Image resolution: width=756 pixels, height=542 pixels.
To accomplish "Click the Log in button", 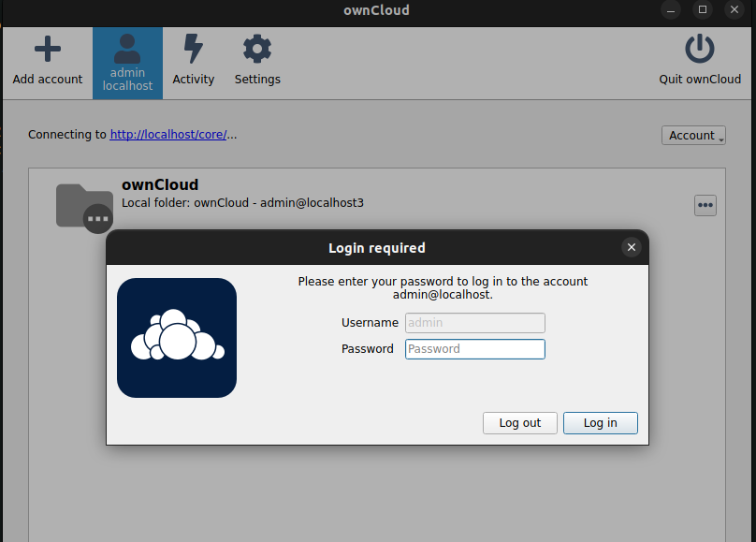I will [x=600, y=422].
